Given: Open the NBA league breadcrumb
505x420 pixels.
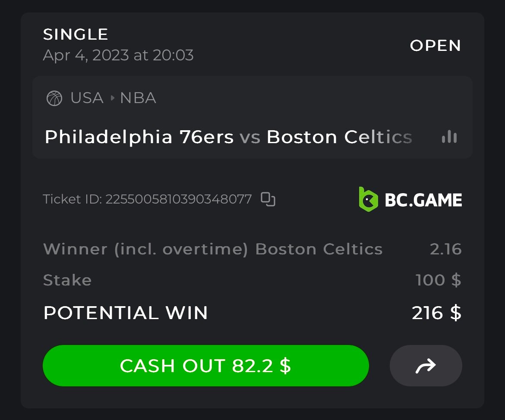Looking at the screenshot, I should [x=138, y=98].
